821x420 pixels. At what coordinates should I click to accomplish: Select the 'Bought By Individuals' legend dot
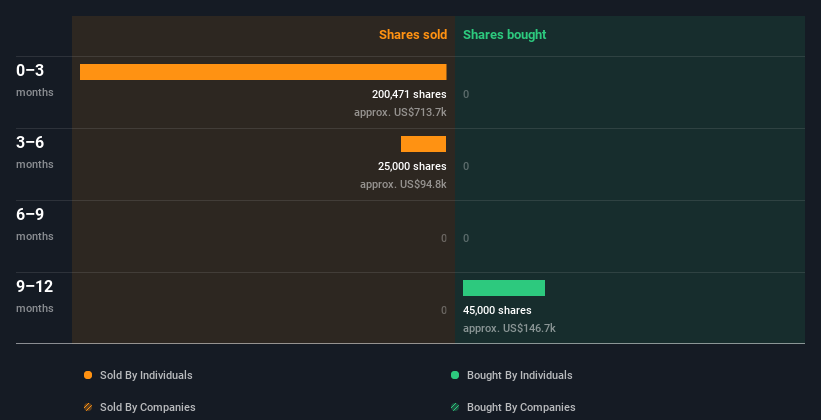(455, 375)
